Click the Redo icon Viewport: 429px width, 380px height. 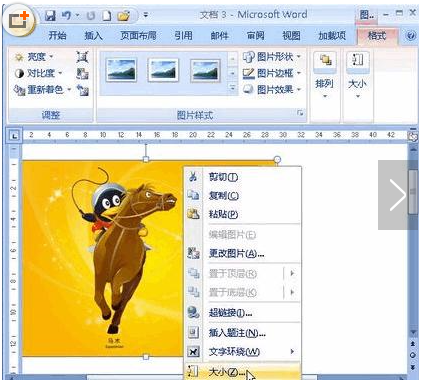coord(91,15)
